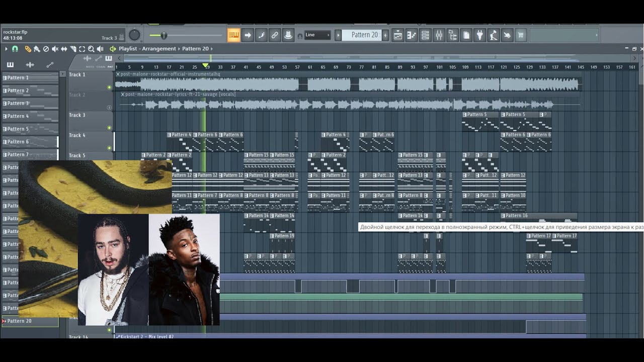Open the Playlist view toolbar icon
This screenshot has width=644, height=362.
click(398, 35)
